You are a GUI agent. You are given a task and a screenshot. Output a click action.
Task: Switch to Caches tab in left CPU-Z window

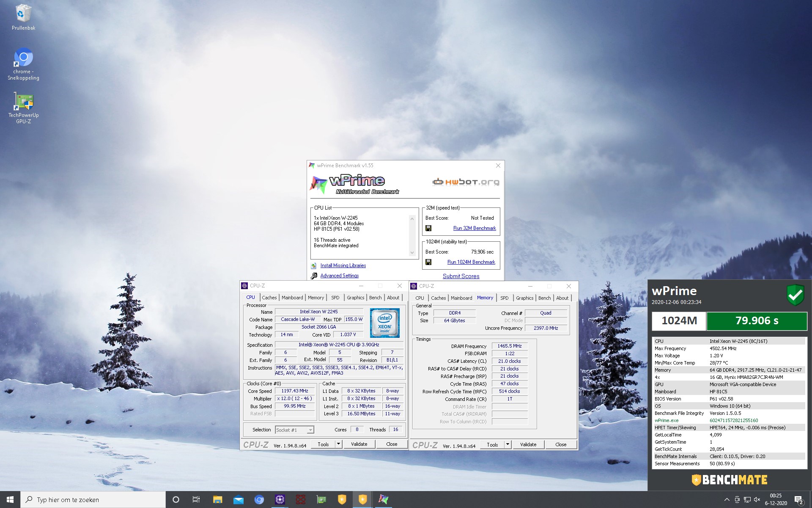(x=269, y=298)
